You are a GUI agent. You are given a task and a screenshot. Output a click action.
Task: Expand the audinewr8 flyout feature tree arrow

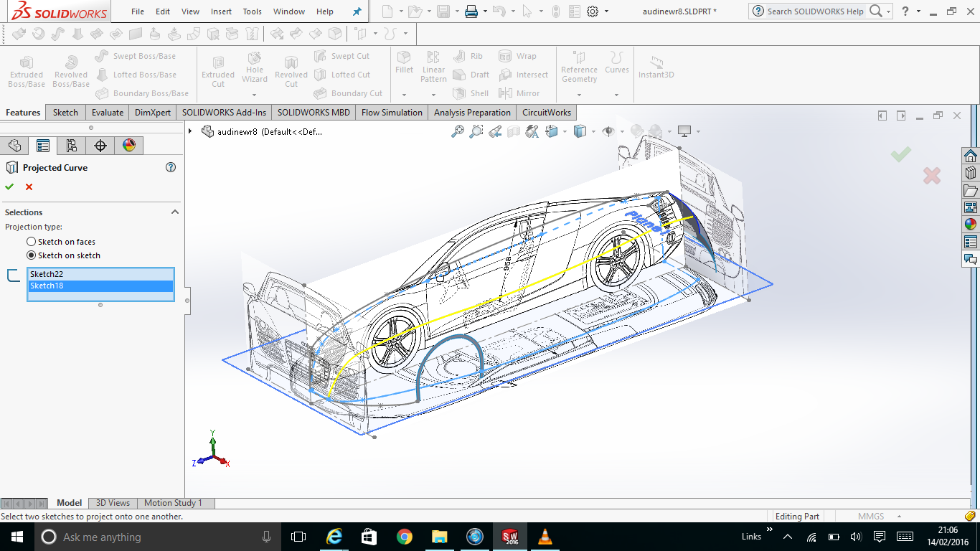click(x=190, y=131)
